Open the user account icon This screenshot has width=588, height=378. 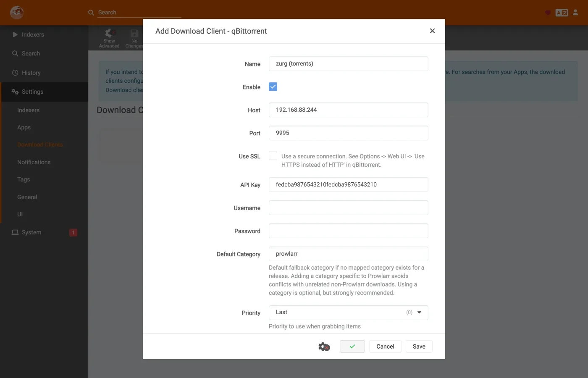[x=575, y=13]
